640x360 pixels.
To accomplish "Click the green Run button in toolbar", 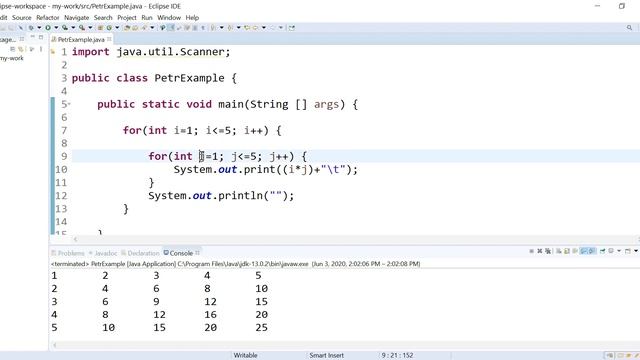I will pos(48,28).
